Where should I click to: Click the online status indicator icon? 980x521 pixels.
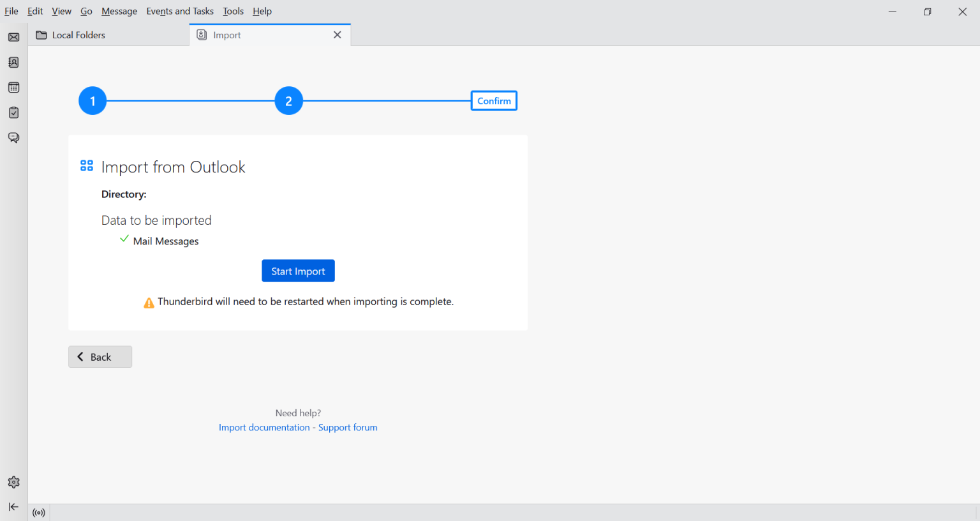(x=39, y=513)
